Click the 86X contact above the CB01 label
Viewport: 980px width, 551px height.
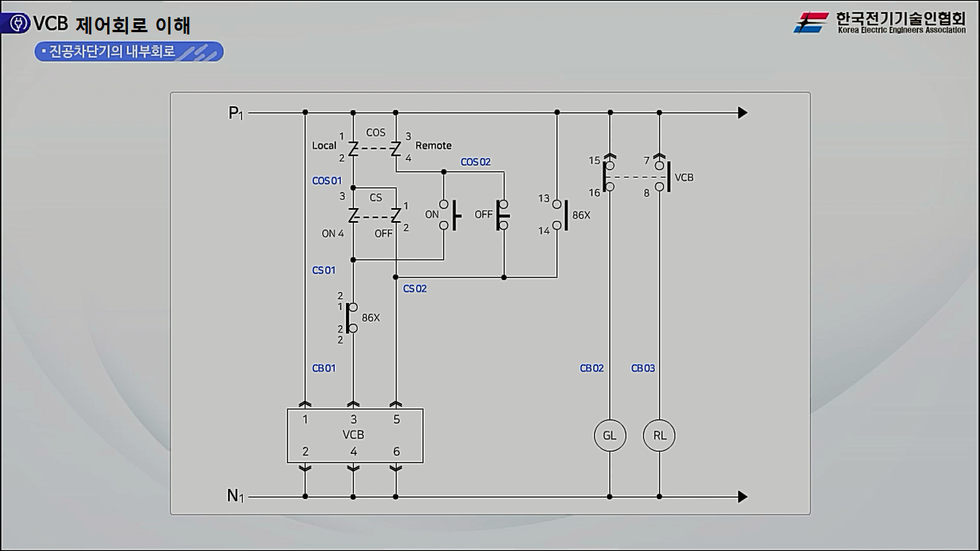(352, 318)
